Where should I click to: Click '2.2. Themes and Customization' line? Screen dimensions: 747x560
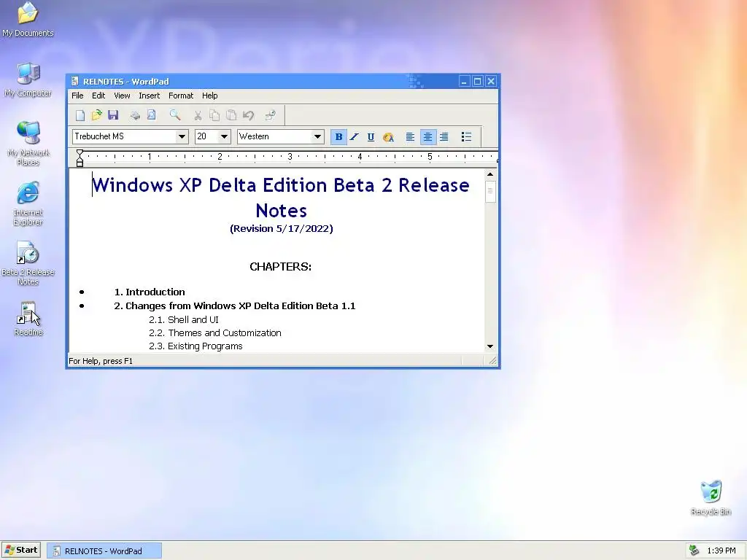tap(215, 332)
